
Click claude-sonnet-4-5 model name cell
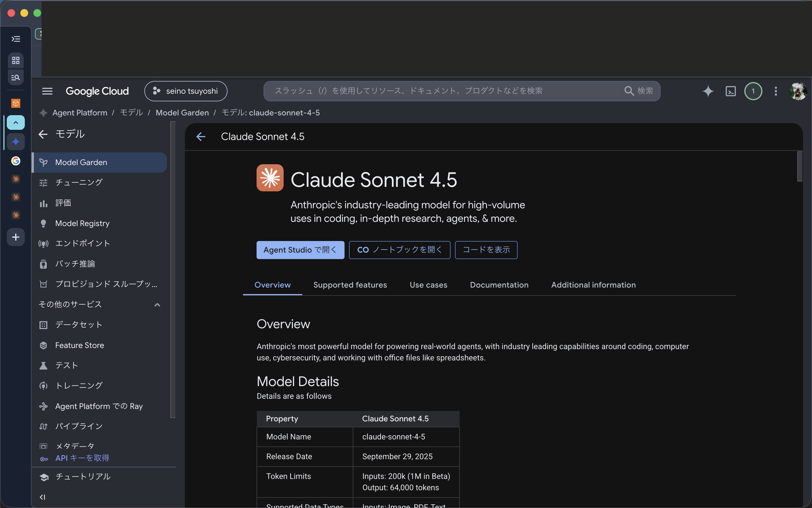click(x=406, y=437)
